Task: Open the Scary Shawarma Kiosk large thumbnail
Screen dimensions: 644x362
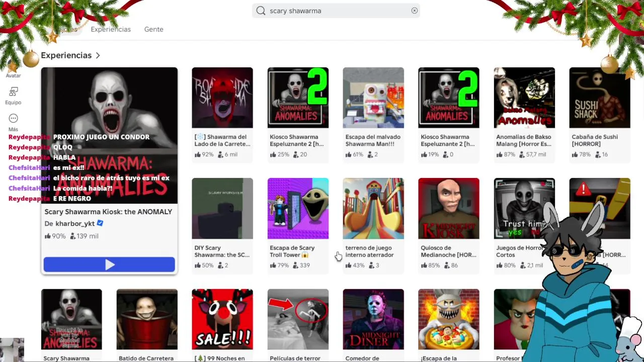Action: 109,135
